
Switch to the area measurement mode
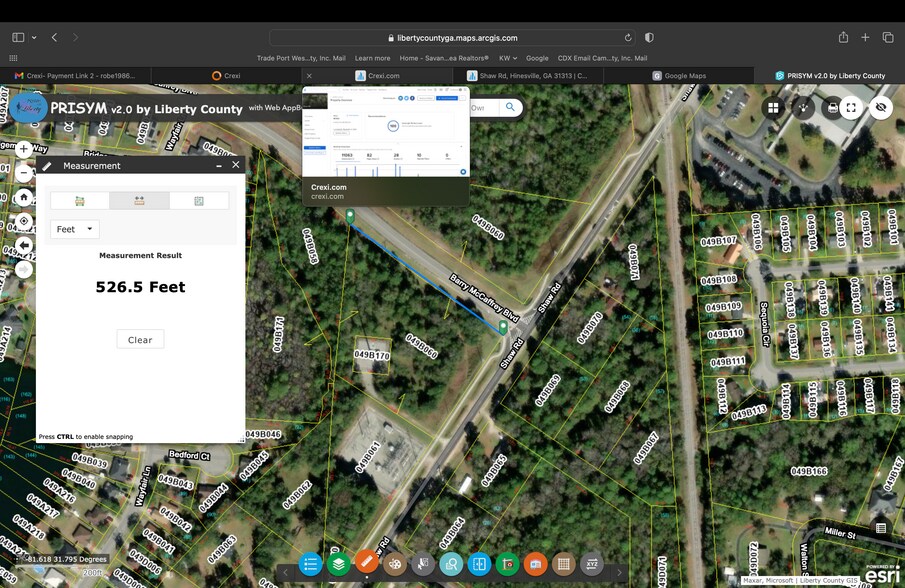pyautogui.click(x=78, y=201)
